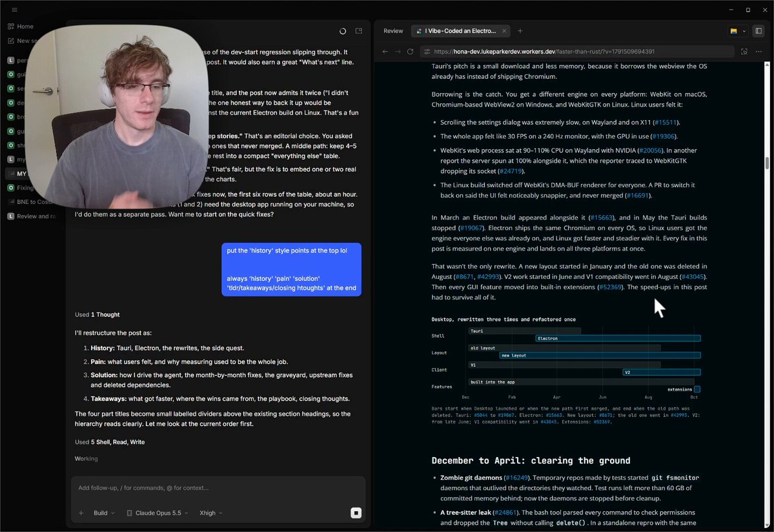Click the browser back arrow
Viewport: 774px width, 532px height.
coord(385,52)
